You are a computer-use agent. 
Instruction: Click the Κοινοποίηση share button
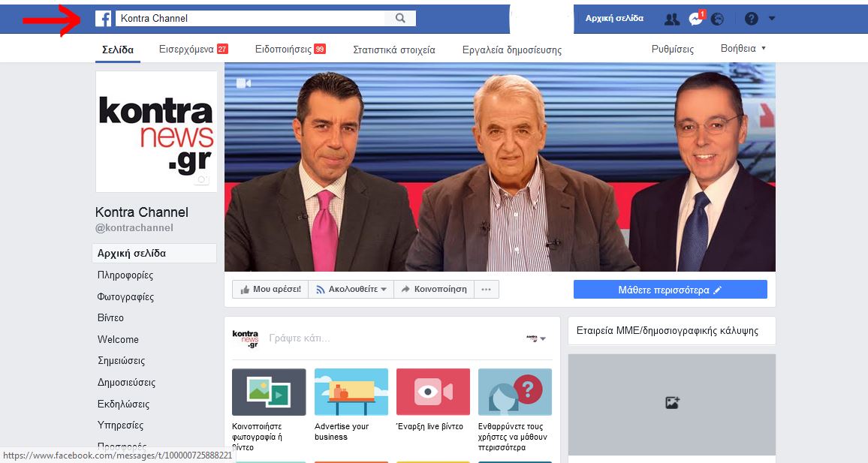coord(433,290)
